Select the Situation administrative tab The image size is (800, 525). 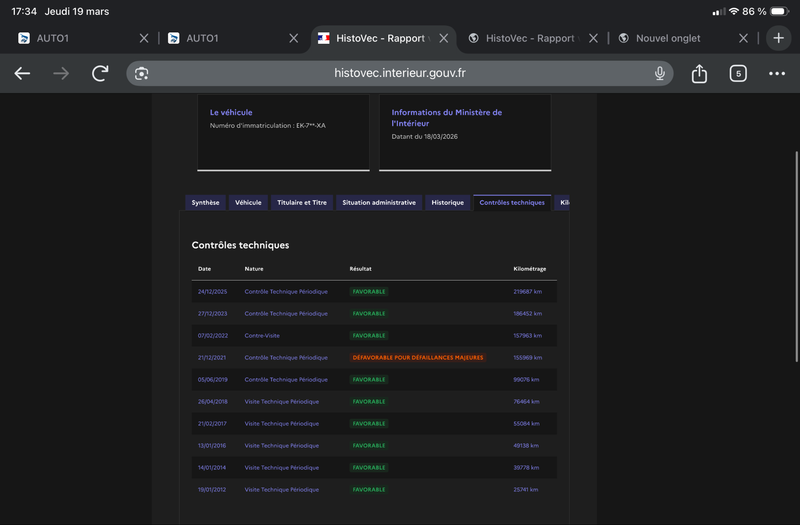[x=379, y=202]
